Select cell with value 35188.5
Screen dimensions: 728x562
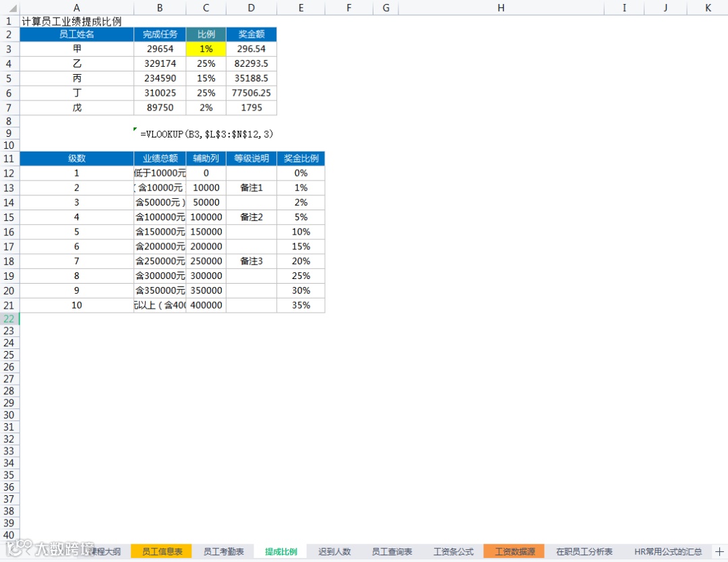tap(251, 78)
